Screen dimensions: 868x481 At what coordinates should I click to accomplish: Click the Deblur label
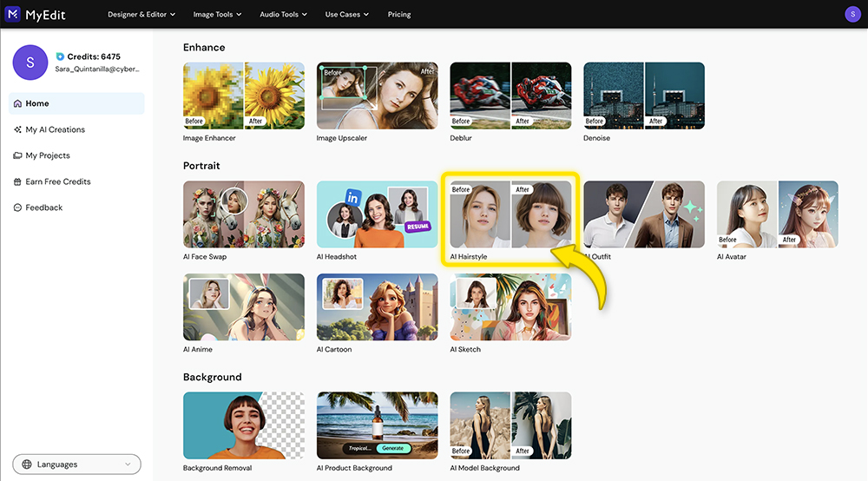point(461,138)
